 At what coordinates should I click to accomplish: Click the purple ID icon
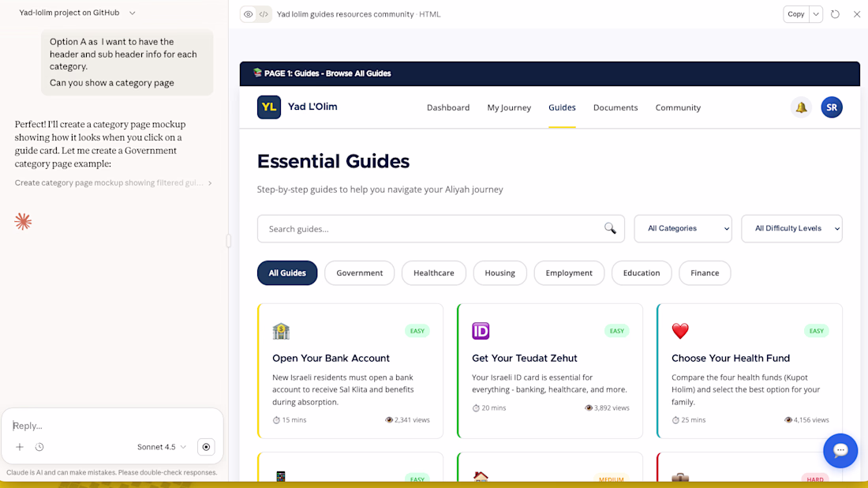pyautogui.click(x=481, y=331)
